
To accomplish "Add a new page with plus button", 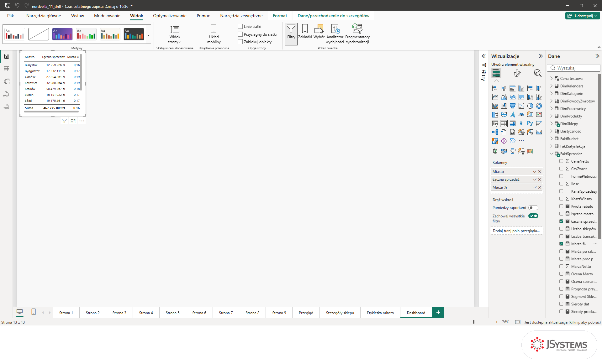I will [438, 312].
